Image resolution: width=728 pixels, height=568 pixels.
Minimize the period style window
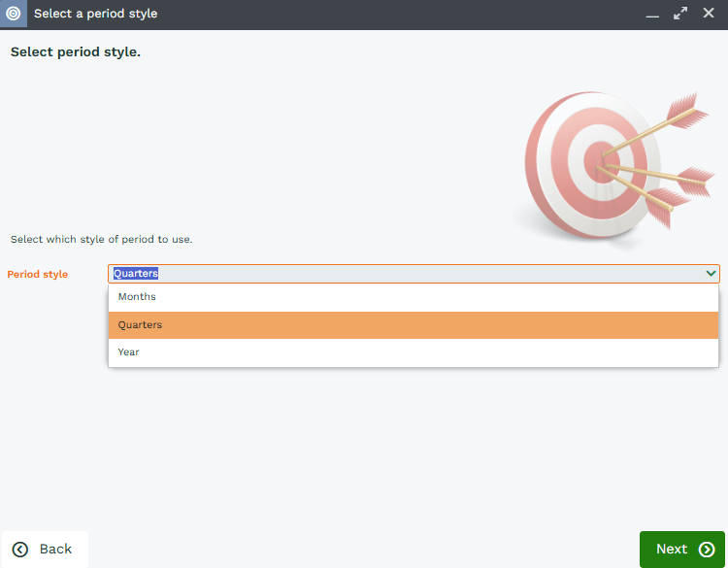[652, 15]
